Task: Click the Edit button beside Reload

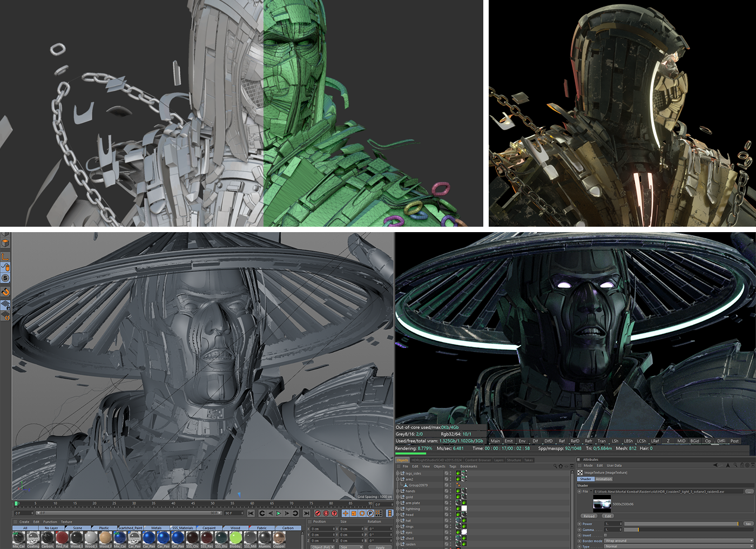Action: tap(607, 516)
